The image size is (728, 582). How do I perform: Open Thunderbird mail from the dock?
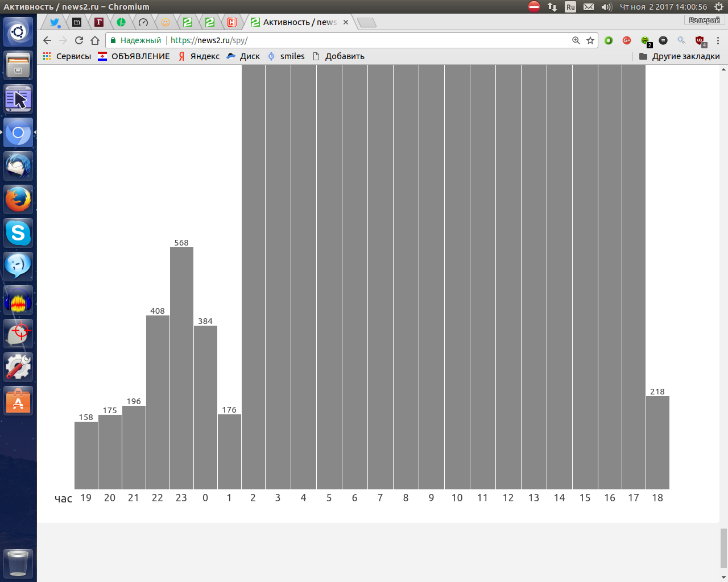18,166
